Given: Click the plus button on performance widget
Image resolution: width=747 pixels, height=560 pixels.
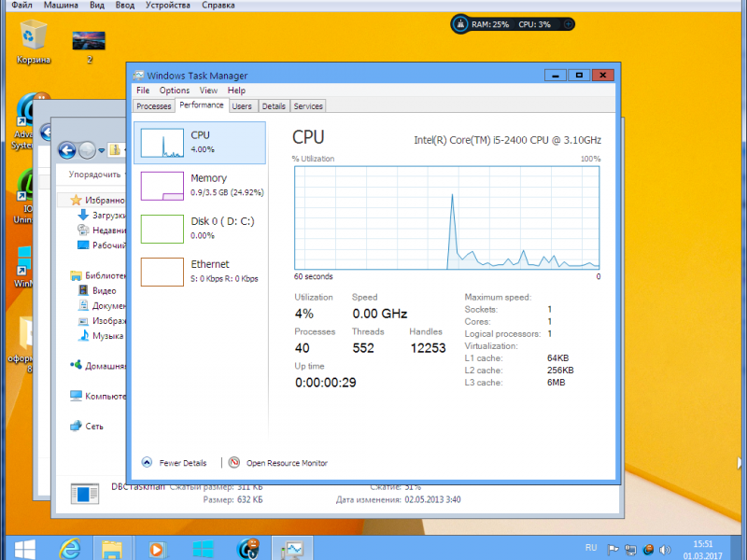Looking at the screenshot, I should pos(569,24).
